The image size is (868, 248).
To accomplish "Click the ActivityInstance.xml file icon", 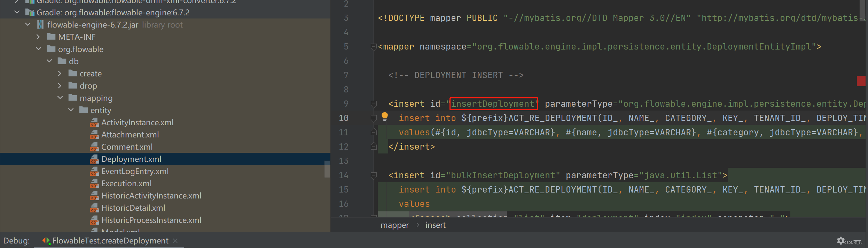I will (95, 122).
